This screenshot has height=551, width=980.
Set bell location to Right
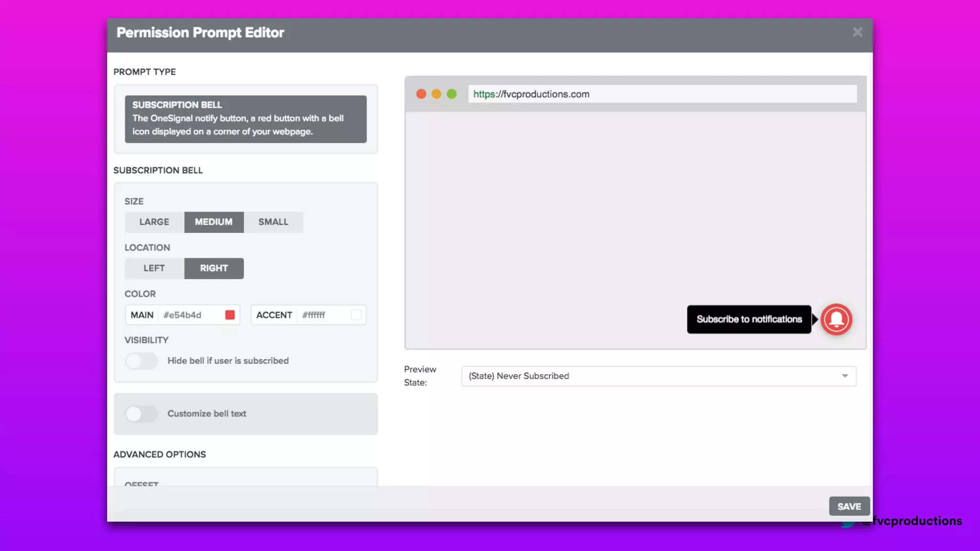pos(213,268)
